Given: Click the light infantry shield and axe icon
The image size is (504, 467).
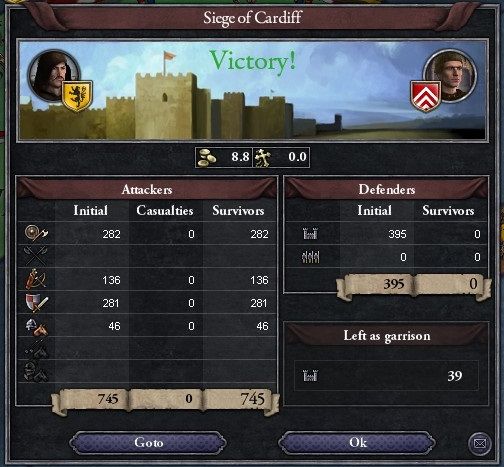Looking at the screenshot, I should (x=36, y=233).
